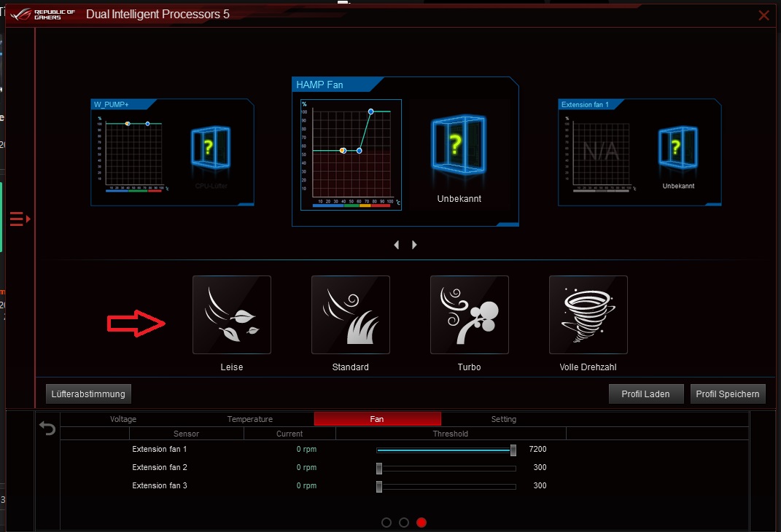Click the Unbekannt label under HAMP Fan cube
The image size is (781, 532).
(459, 198)
